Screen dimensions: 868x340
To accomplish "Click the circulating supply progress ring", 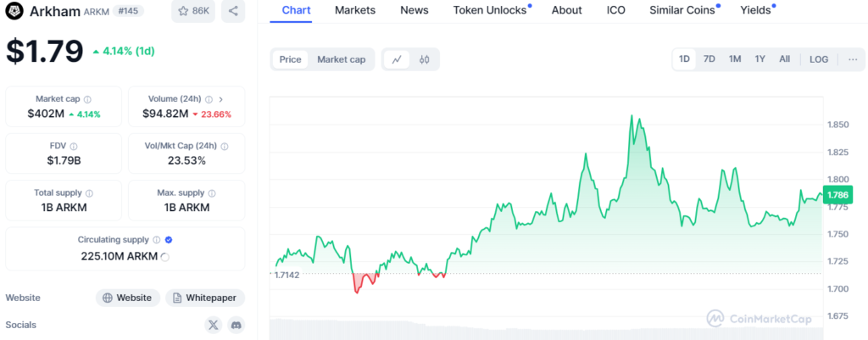I will 164,257.
